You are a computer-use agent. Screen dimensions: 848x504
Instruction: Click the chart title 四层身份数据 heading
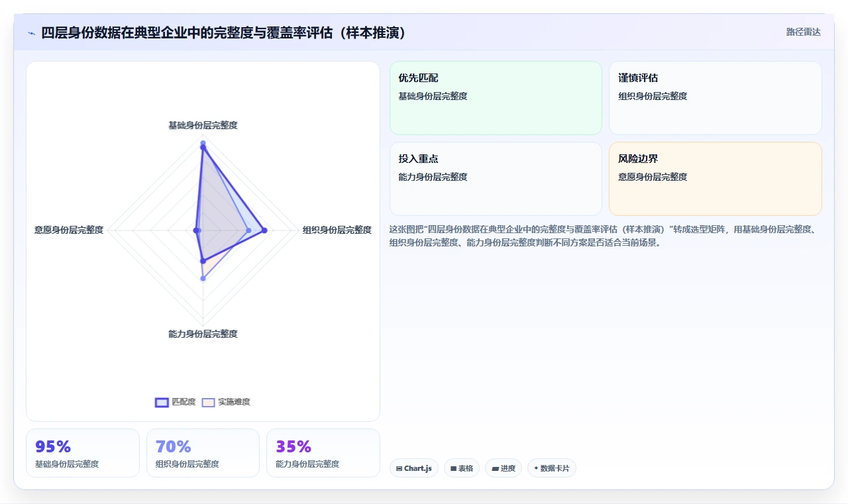point(223,32)
